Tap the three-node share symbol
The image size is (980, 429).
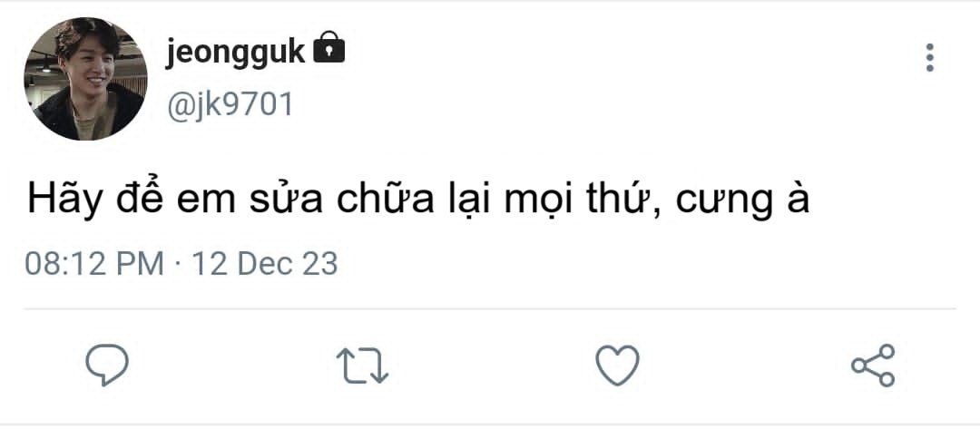click(873, 365)
